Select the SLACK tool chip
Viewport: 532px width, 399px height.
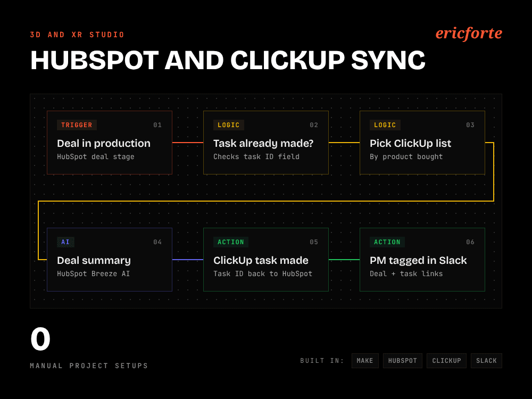487,361
